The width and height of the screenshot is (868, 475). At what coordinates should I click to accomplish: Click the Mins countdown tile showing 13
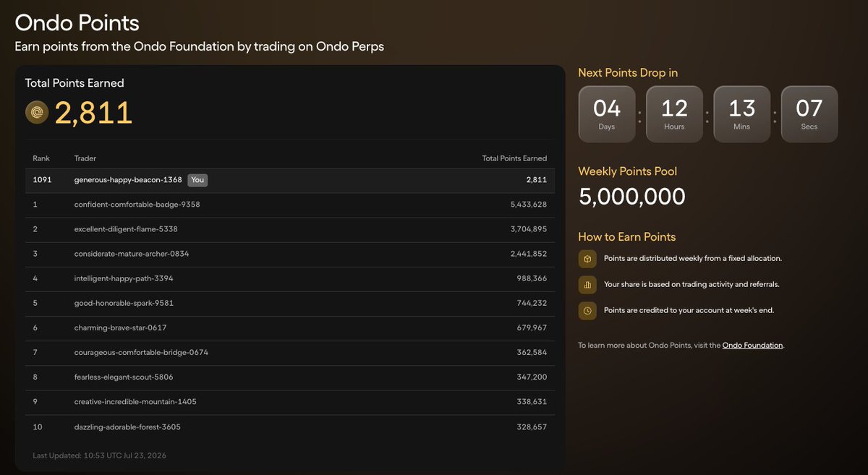tap(742, 114)
